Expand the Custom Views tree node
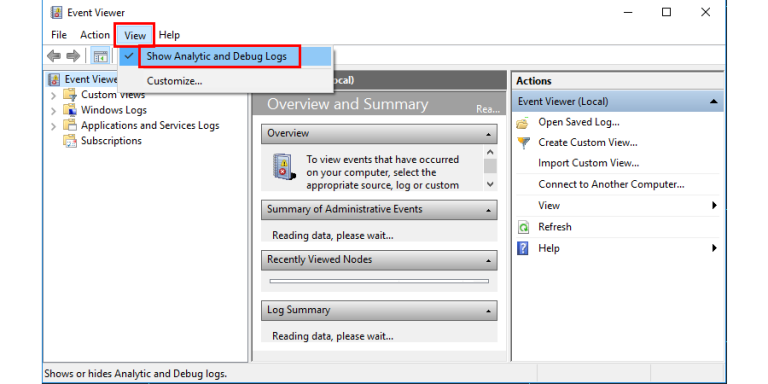 tap(53, 95)
